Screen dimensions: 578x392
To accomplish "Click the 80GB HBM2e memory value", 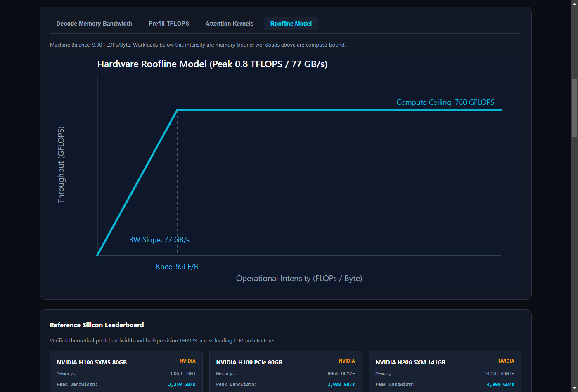I will [341, 373].
